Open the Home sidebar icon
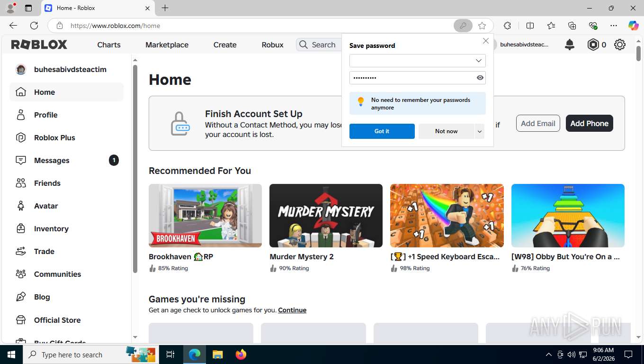This screenshot has height=364, width=644. [x=21, y=92]
